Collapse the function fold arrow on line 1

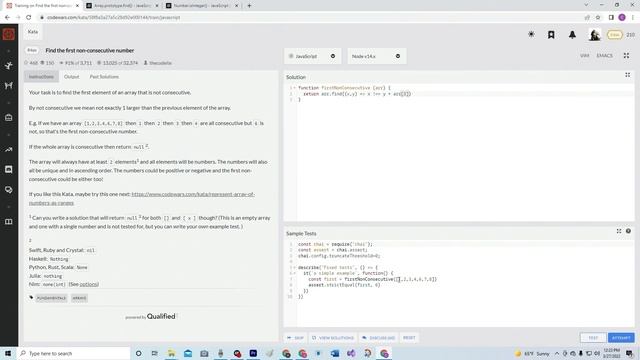pyautogui.click(x=294, y=88)
